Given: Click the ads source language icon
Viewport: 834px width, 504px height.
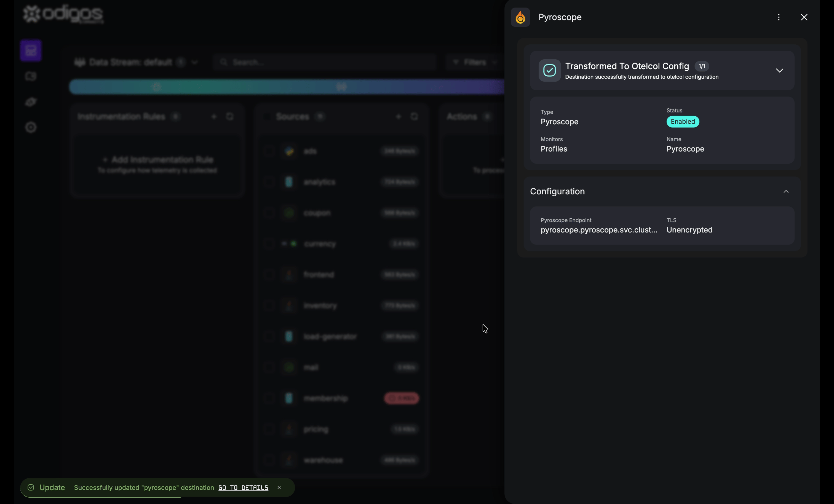Looking at the screenshot, I should click(x=289, y=151).
